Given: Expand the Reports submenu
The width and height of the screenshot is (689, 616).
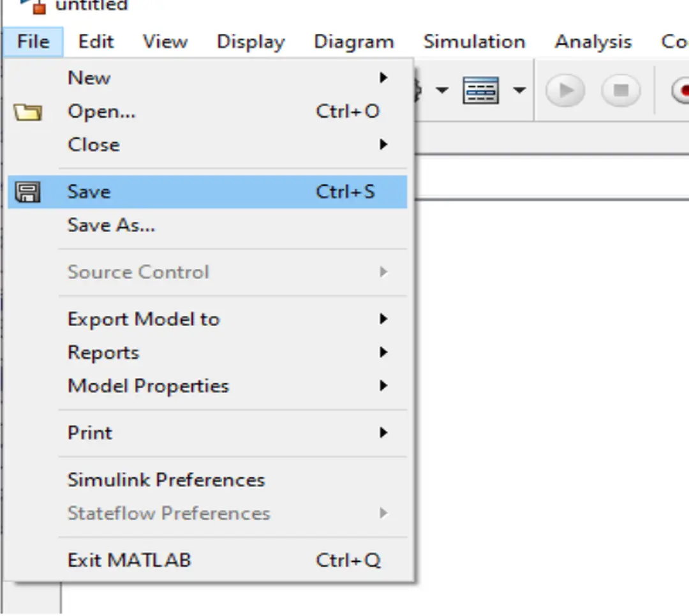Looking at the screenshot, I should click(103, 352).
